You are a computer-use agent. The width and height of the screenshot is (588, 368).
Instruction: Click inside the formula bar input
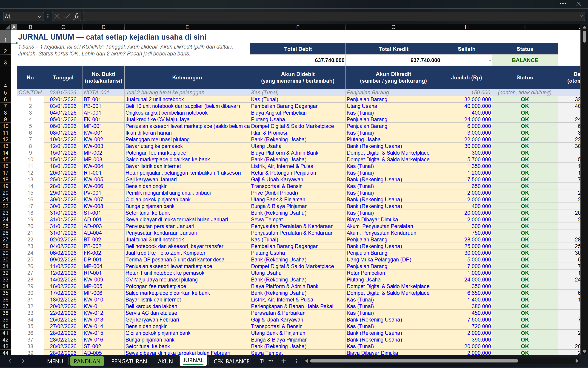point(331,16)
